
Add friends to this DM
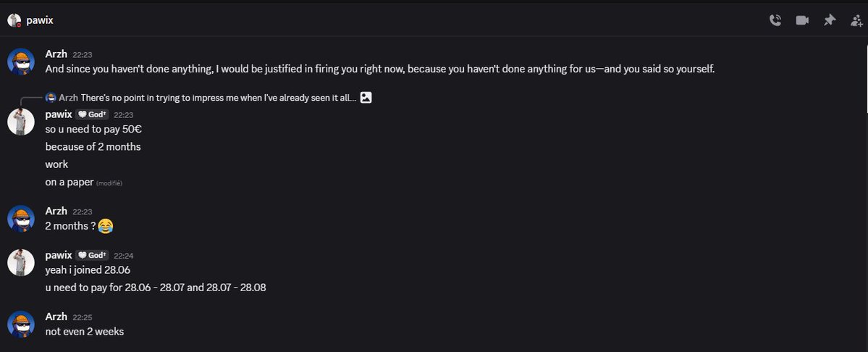click(x=856, y=21)
